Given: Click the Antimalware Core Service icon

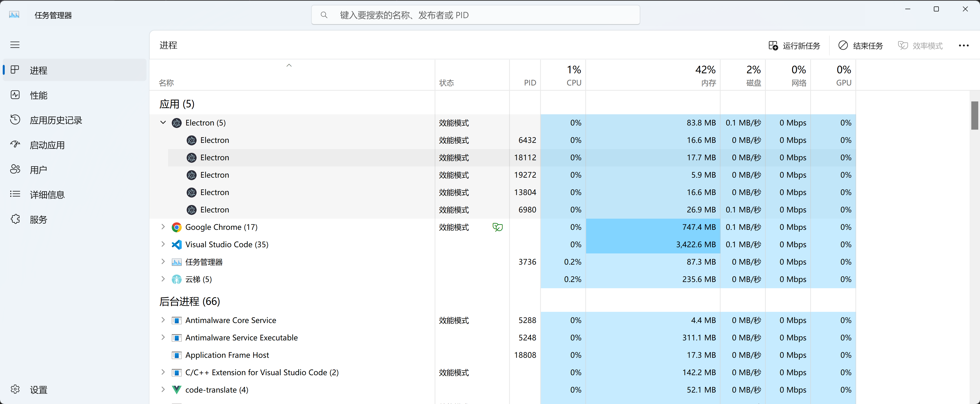Looking at the screenshot, I should (176, 321).
